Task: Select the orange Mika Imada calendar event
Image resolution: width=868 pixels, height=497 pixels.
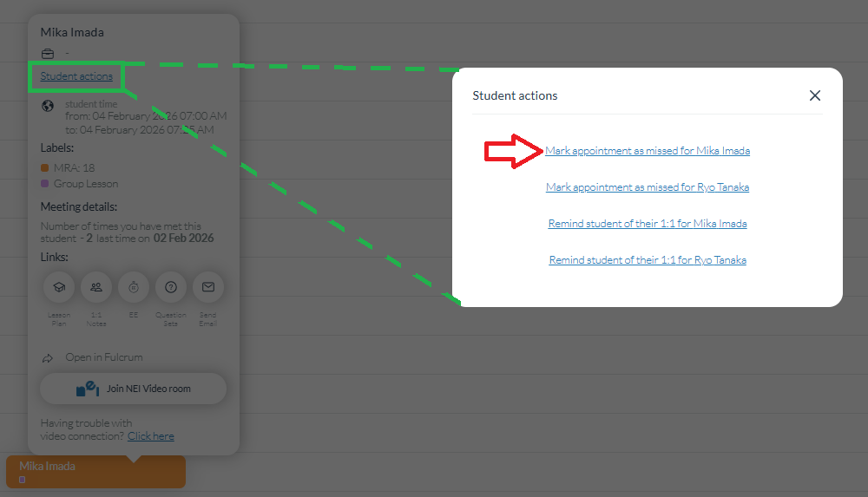Action: click(95, 472)
